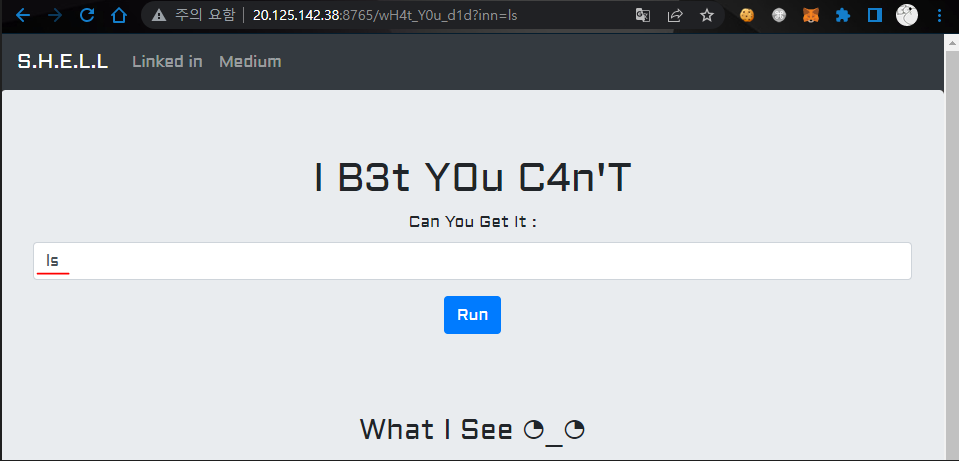959x461 pixels.
Task: Open the browser three-dot menu
Action: [x=939, y=15]
